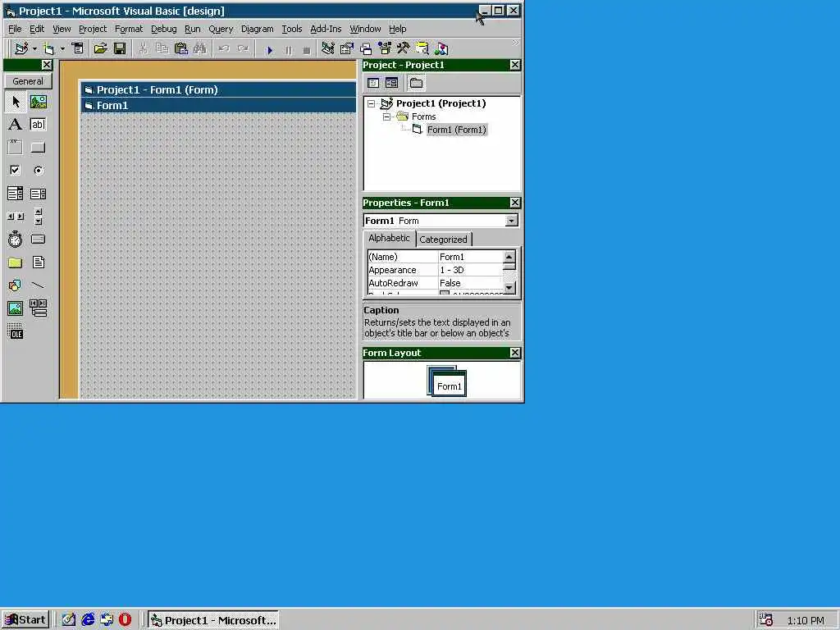Viewport: 840px width, 630px height.
Task: Switch to the Categorized tab
Action: 443,240
